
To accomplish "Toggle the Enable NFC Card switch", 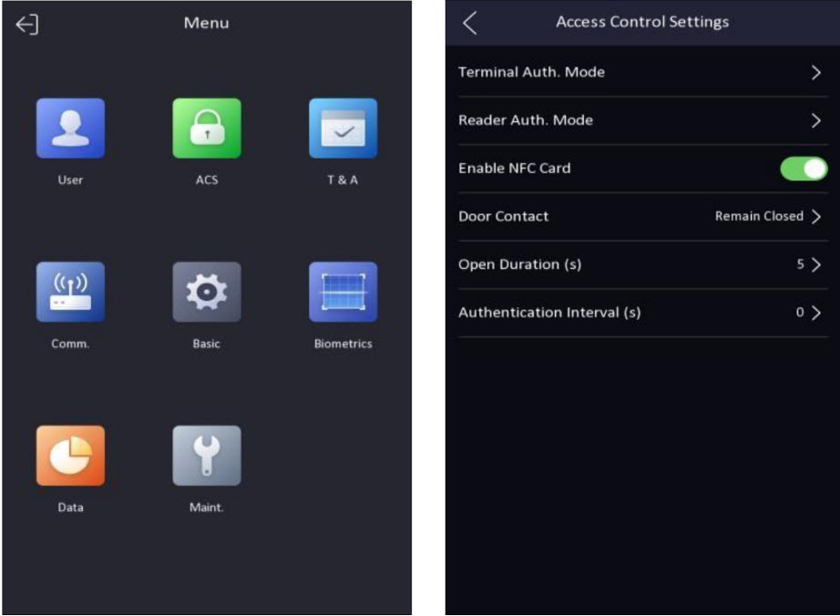I will click(x=804, y=169).
